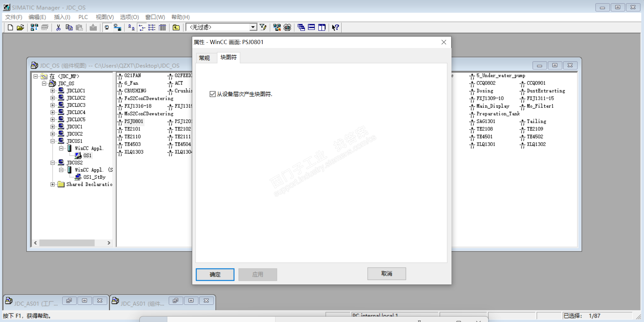Click the Configure Network toolbar icon

(277, 28)
